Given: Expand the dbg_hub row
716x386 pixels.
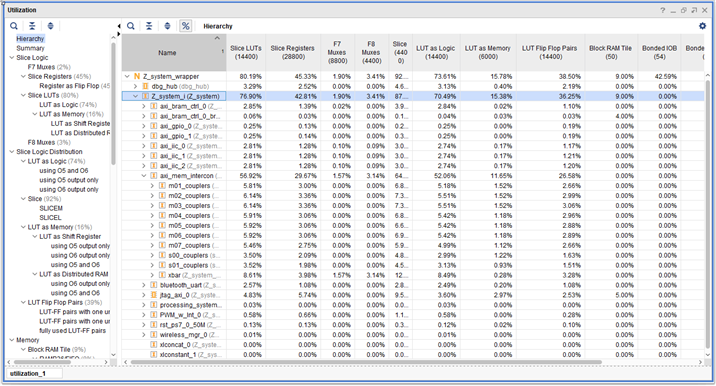Looking at the screenshot, I should pos(136,86).
